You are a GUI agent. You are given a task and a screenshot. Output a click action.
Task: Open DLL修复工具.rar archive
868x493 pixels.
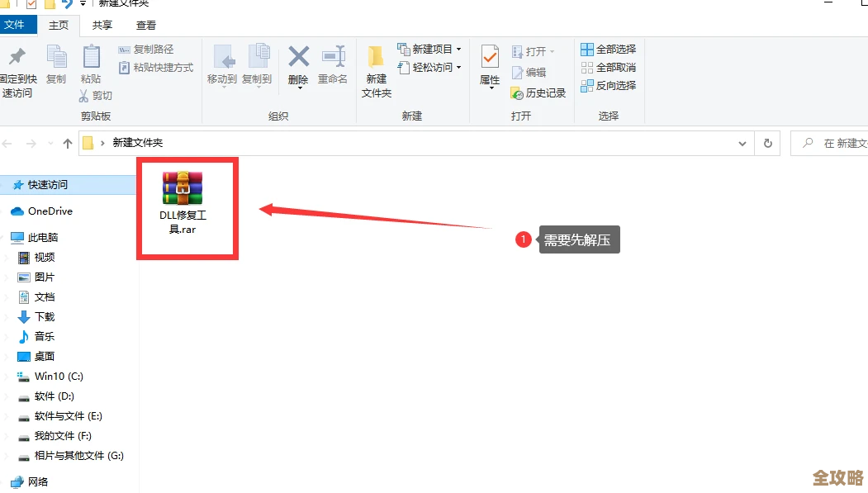(183, 187)
